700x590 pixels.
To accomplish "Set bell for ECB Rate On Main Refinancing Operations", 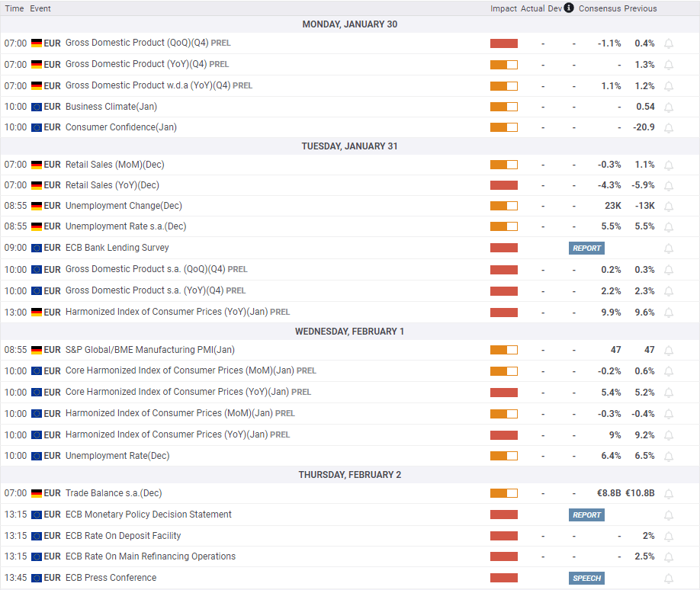I will [669, 557].
